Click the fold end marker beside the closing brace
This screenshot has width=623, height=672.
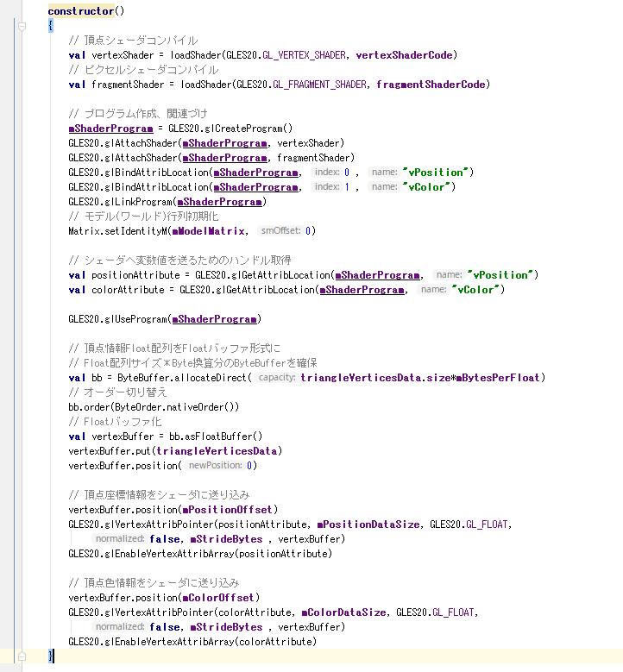click(x=22, y=656)
